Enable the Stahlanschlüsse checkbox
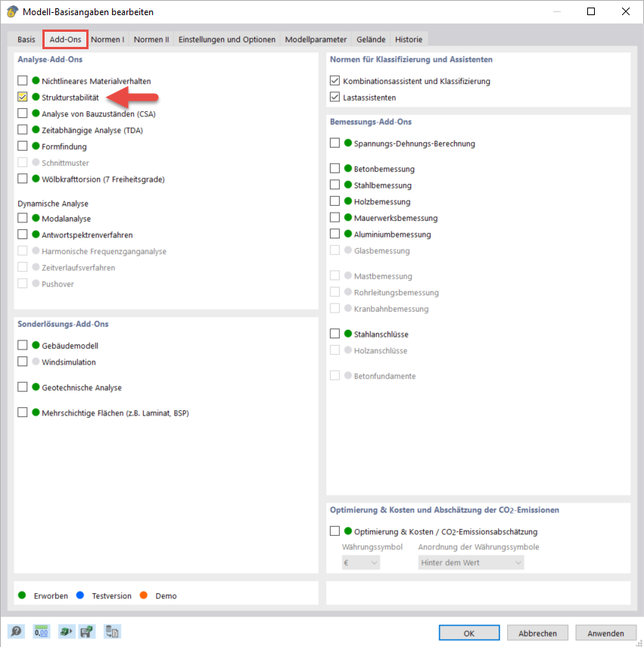This screenshot has width=644, height=647. tap(335, 334)
